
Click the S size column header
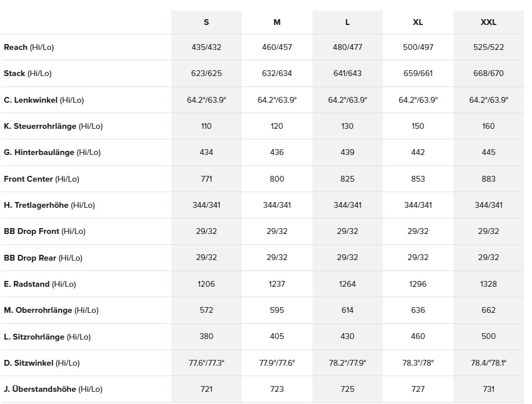coord(206,23)
